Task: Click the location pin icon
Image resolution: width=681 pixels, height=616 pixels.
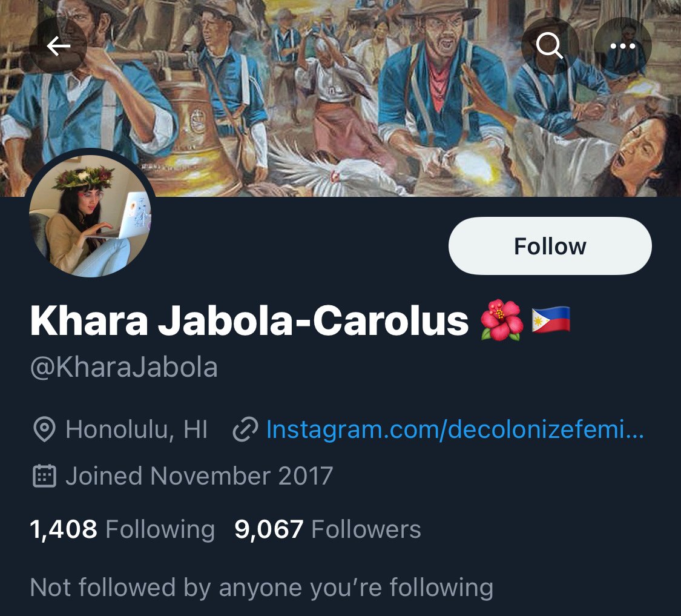Action: (x=44, y=429)
